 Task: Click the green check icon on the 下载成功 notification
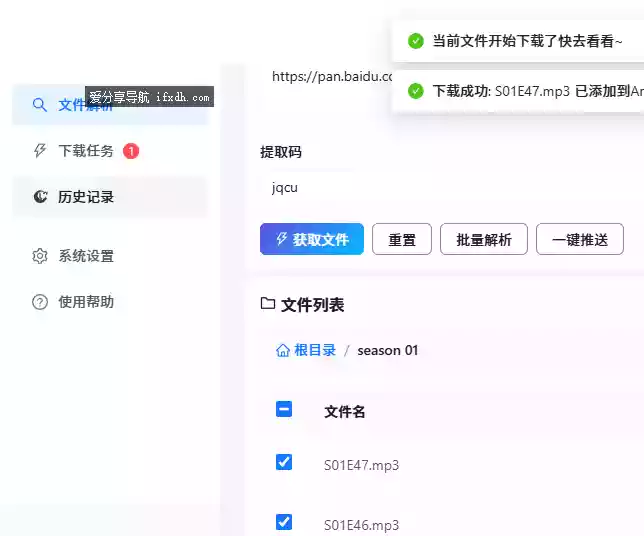coord(416,91)
